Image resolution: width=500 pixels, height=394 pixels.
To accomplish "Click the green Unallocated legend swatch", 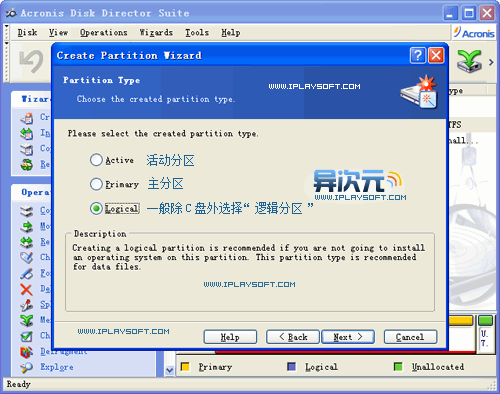I will pyautogui.click(x=398, y=367).
